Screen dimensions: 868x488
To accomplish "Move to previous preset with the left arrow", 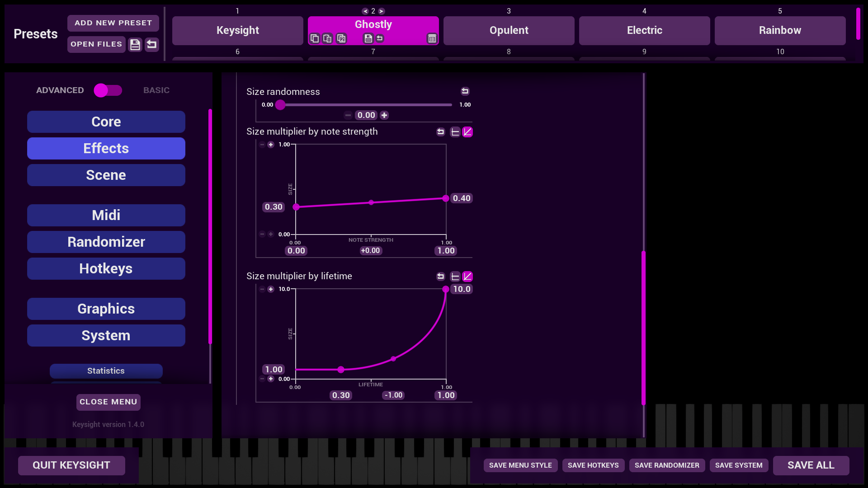I will click(x=365, y=11).
